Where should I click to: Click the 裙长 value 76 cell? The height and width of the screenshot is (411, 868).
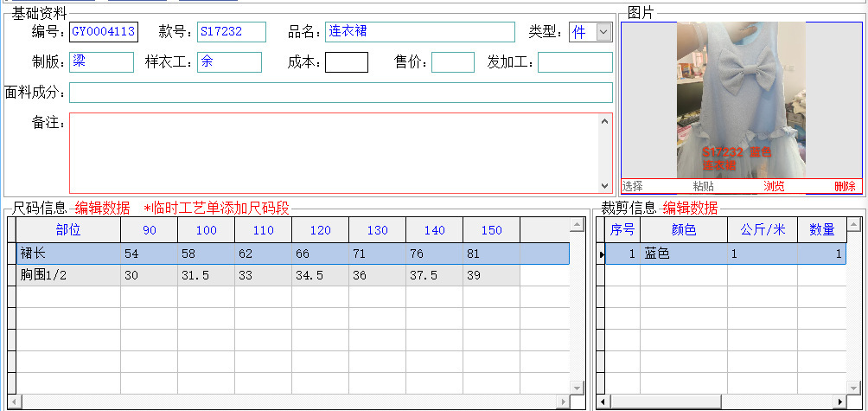[435, 254]
